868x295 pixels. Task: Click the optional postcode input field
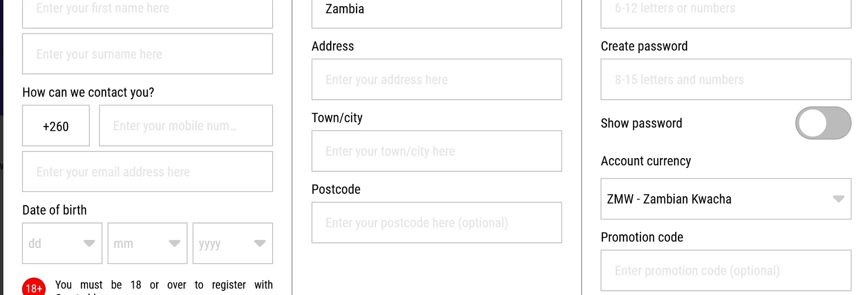[436, 223]
